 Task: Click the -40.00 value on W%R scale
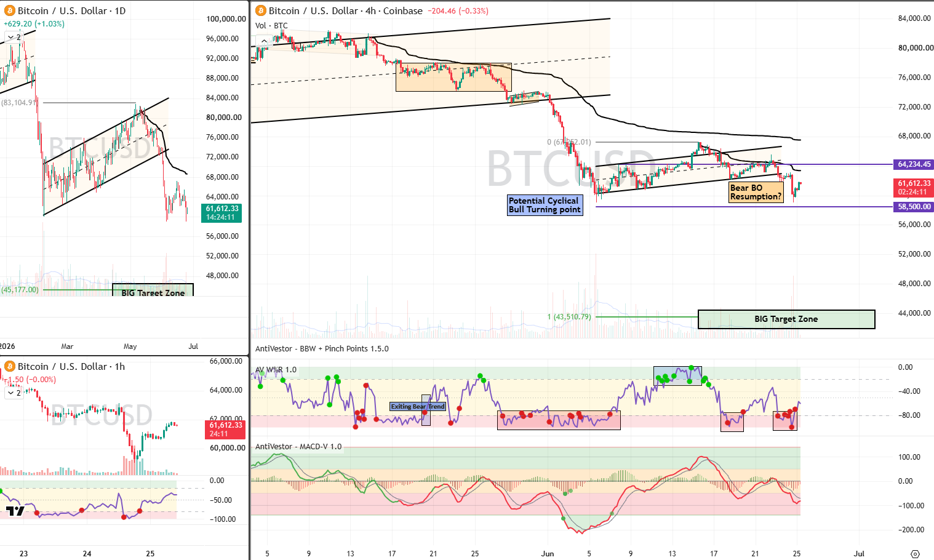[909, 391]
